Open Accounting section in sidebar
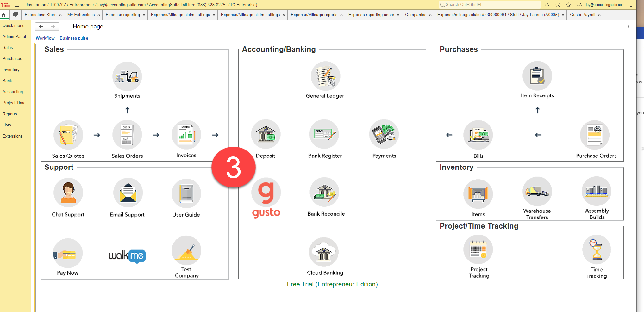644x312 pixels. pyautogui.click(x=13, y=92)
